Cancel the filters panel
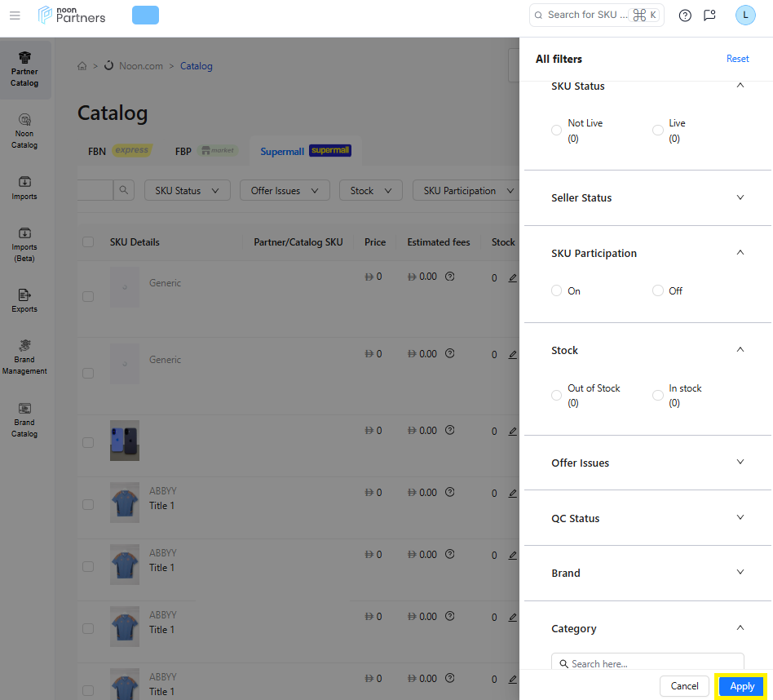Image resolution: width=773 pixels, height=700 pixels. 684,686
